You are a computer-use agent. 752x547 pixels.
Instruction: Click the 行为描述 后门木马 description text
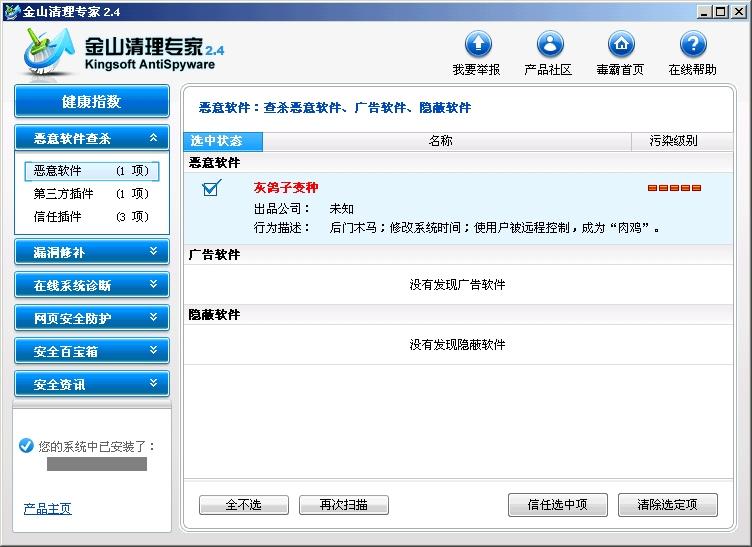pos(494,228)
